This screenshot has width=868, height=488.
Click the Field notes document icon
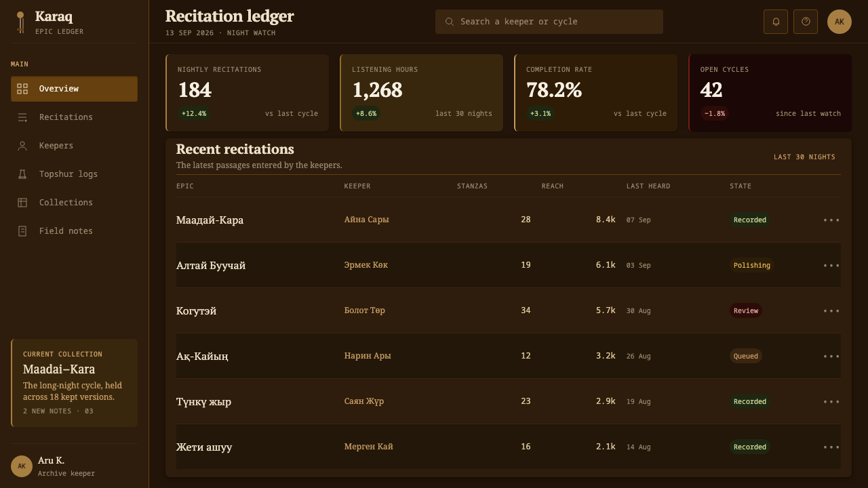point(22,231)
